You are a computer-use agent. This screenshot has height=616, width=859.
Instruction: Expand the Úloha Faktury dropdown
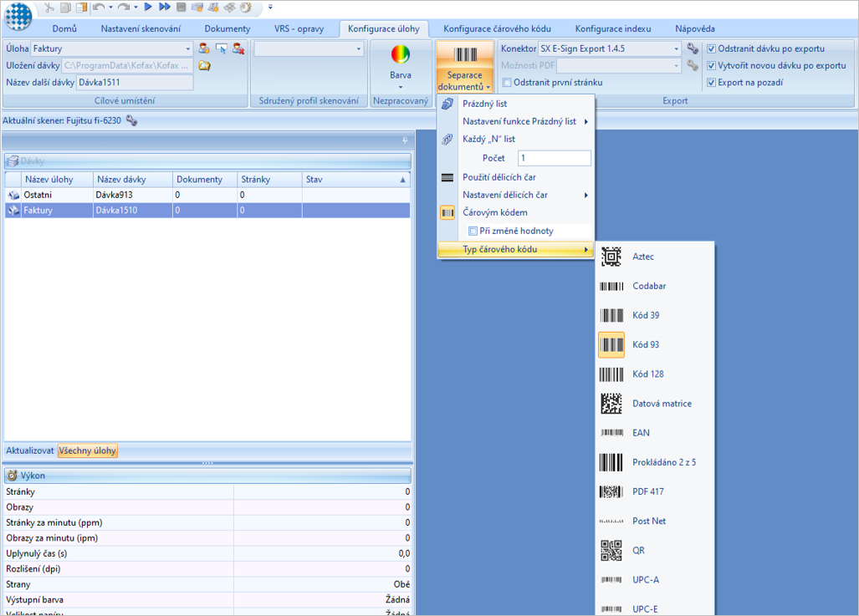(187, 48)
